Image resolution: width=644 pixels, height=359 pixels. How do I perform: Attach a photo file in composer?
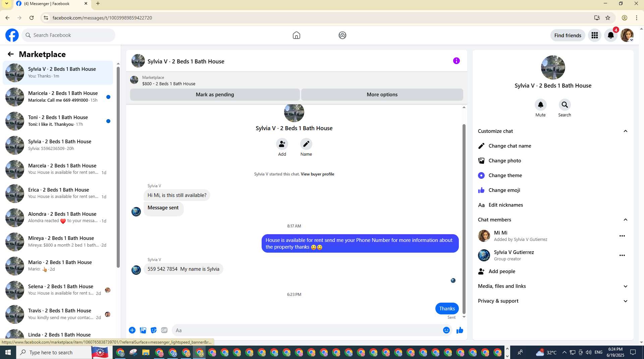point(143,330)
